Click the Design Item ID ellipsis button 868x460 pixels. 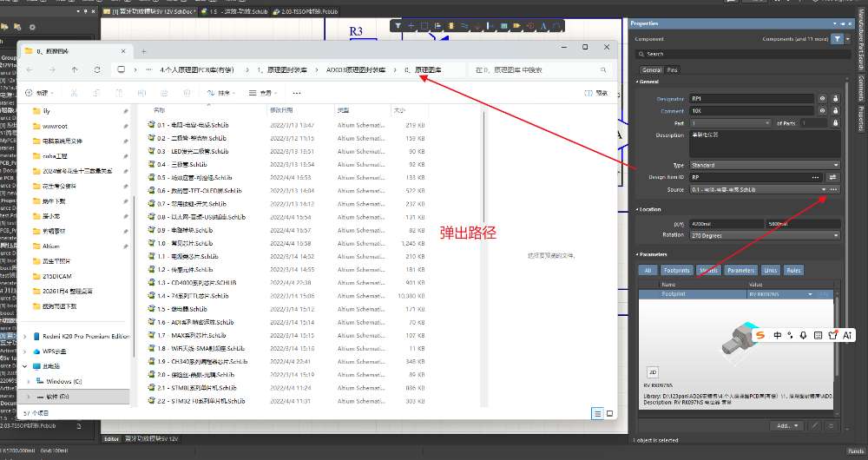[x=815, y=177]
